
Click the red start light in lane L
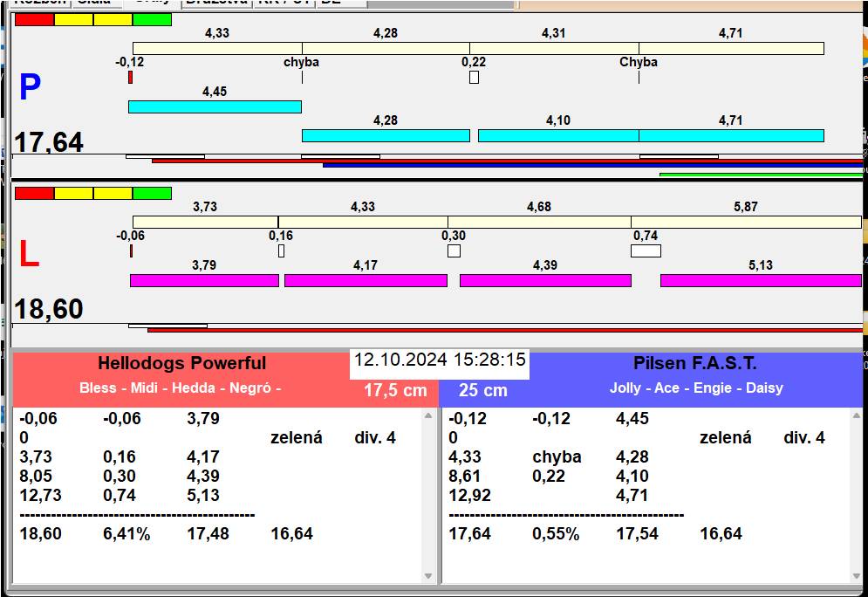tap(34, 193)
